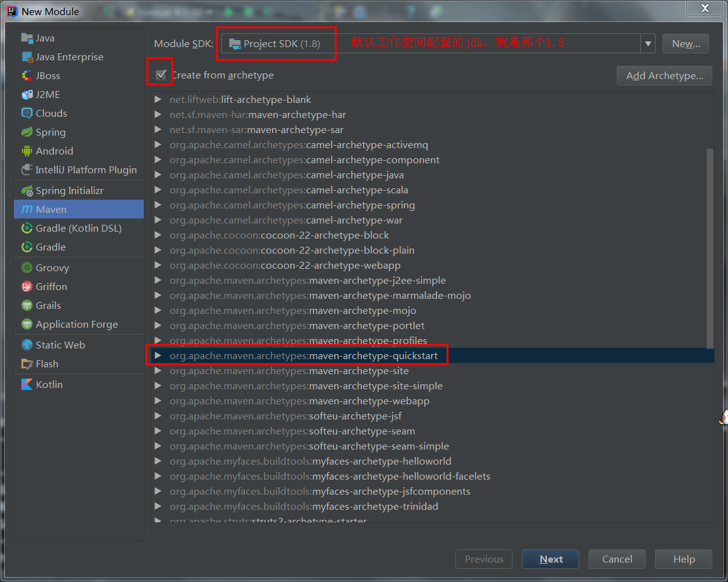Click the Cancel button
The image size is (728, 582).
click(x=617, y=559)
